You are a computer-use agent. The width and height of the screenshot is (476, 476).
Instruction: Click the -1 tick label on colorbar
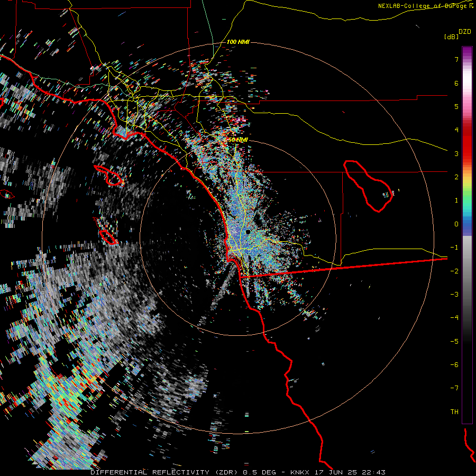click(454, 248)
